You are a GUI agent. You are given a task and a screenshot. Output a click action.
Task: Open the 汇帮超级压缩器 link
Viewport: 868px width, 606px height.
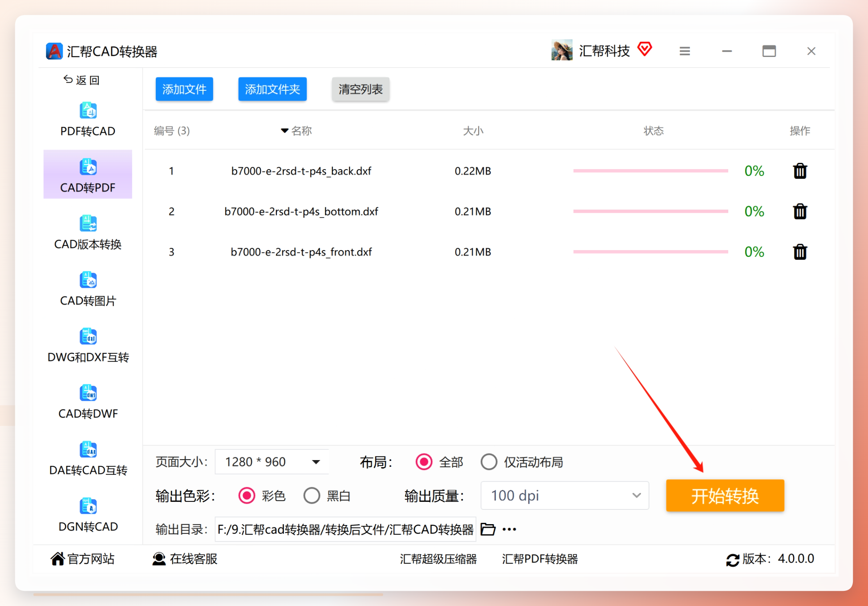tap(438, 559)
